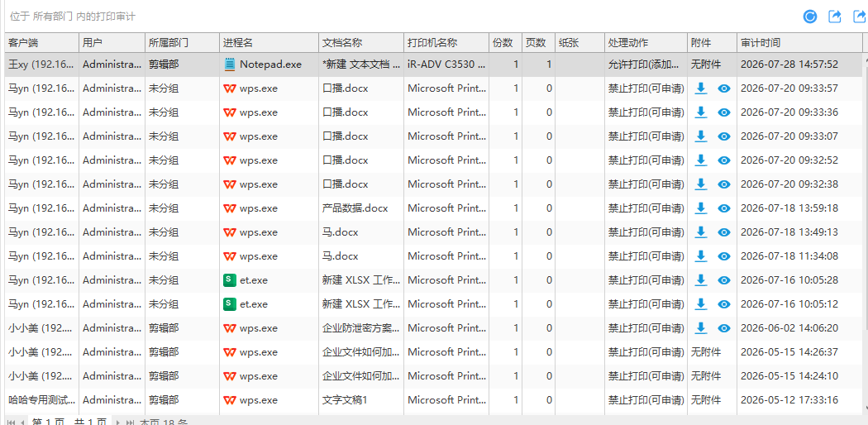This screenshot has width=868, height=425.
Task: Download attachment for the 09:33:36 record
Action: (701, 112)
